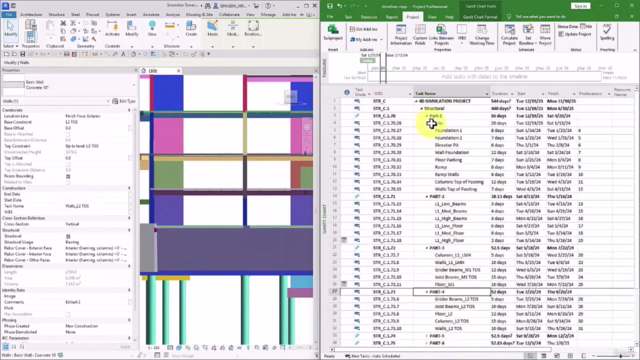This screenshot has width=640, height=360.
Task: Click Get Add-ins button
Action: (364, 29)
